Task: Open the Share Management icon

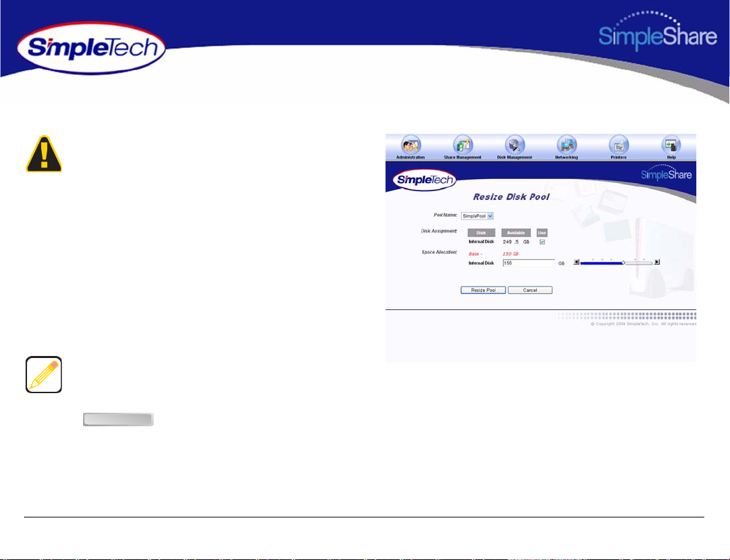Action: click(x=463, y=145)
